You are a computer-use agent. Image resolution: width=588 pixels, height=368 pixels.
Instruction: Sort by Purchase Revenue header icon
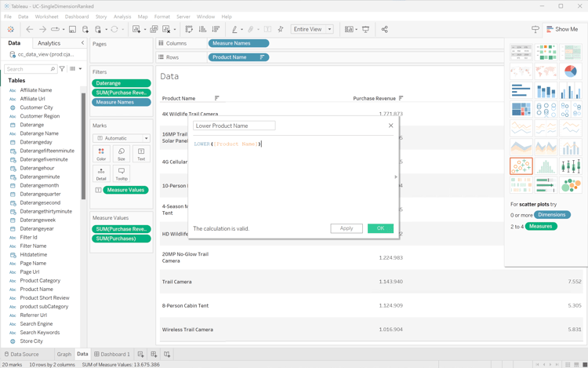tap(401, 98)
